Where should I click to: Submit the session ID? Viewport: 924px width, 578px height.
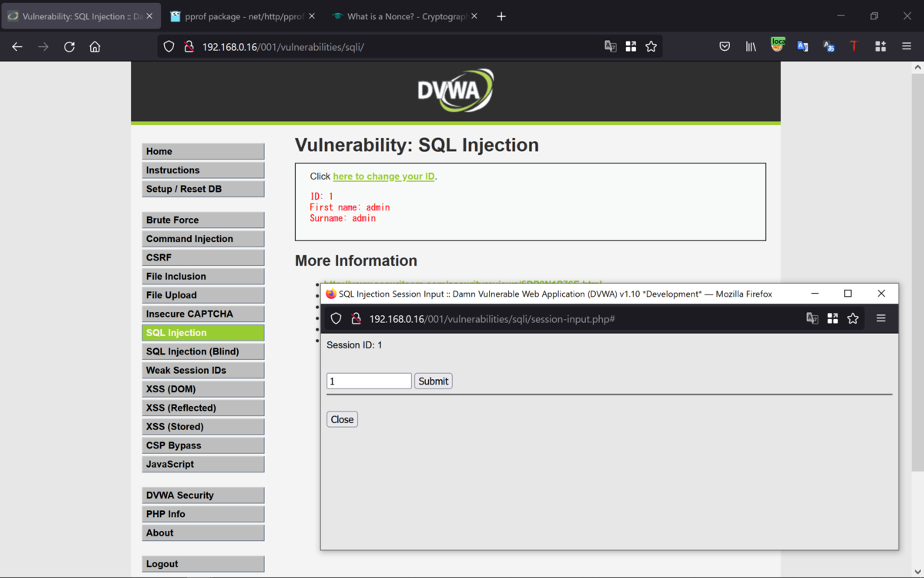point(434,381)
